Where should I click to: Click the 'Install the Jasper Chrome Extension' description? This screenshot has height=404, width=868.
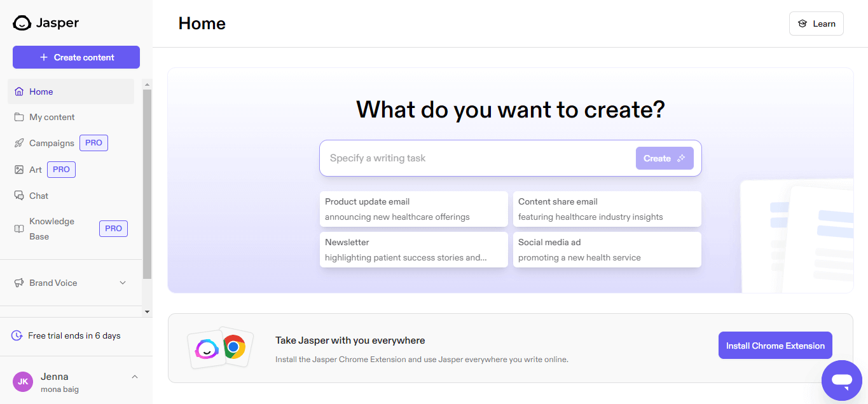(x=422, y=360)
